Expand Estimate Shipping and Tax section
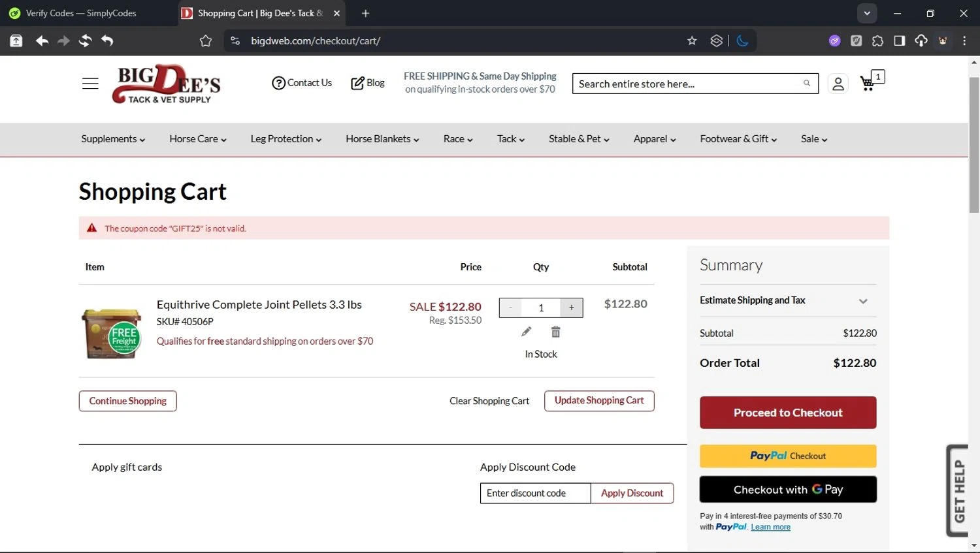 click(788, 300)
